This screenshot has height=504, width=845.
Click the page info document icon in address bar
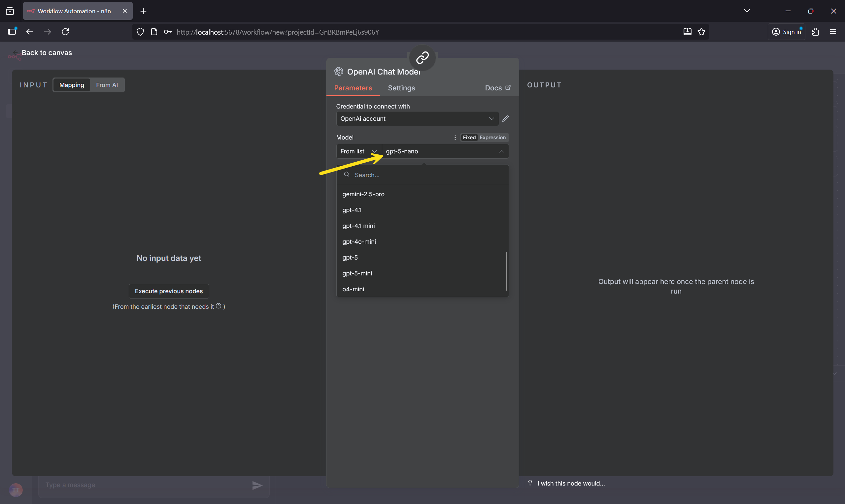[154, 32]
